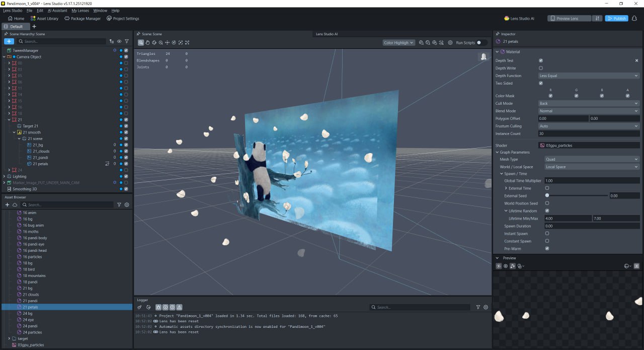This screenshot has height=350, width=644.
Task: Expand the Lighting tree node
Action: tap(4, 177)
